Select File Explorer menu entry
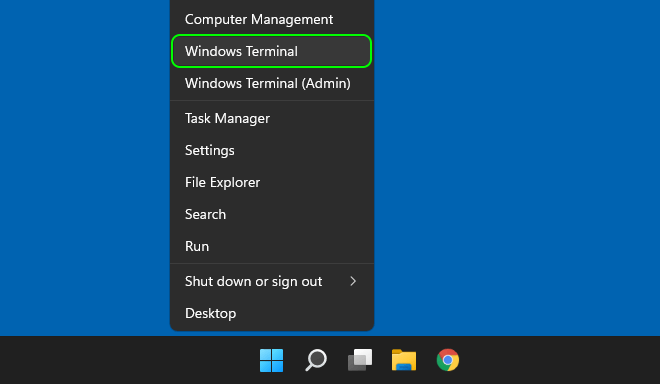The width and height of the screenshot is (660, 384). tap(272, 182)
